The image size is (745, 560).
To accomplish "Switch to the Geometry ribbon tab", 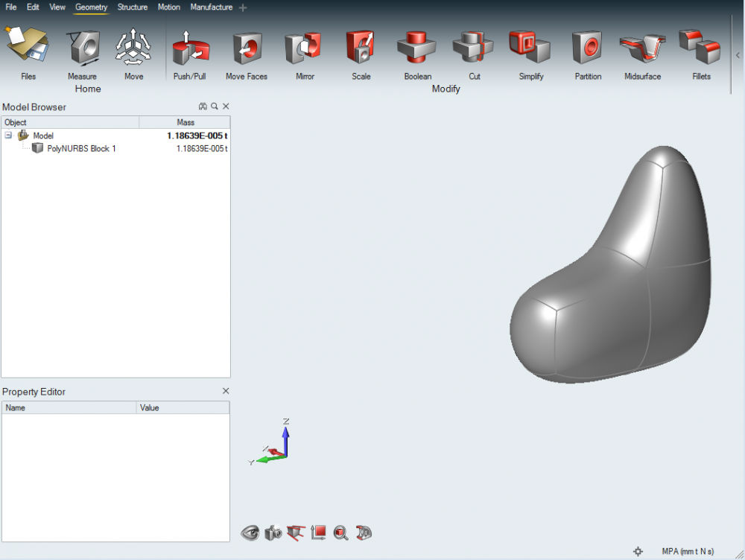I will coord(91,7).
